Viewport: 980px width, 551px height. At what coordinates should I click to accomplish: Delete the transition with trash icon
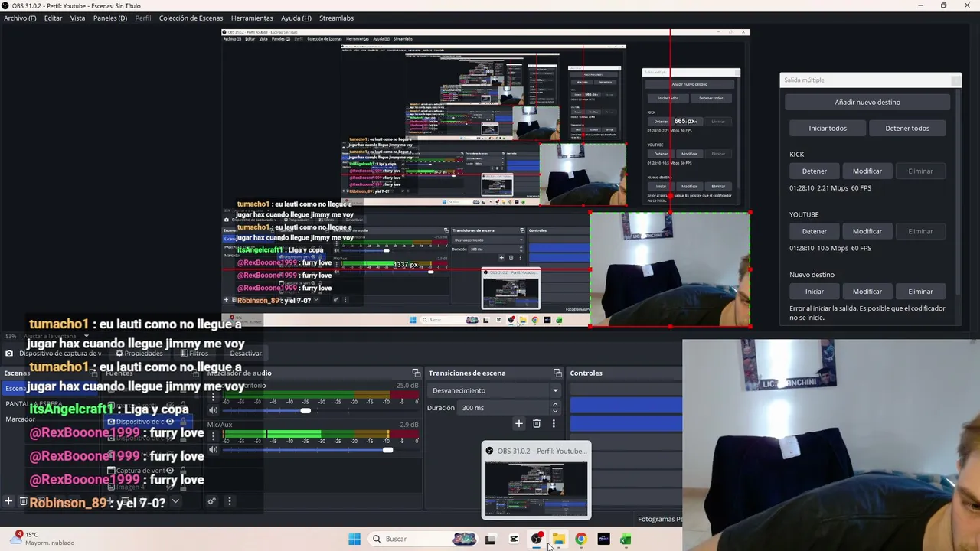tap(536, 423)
